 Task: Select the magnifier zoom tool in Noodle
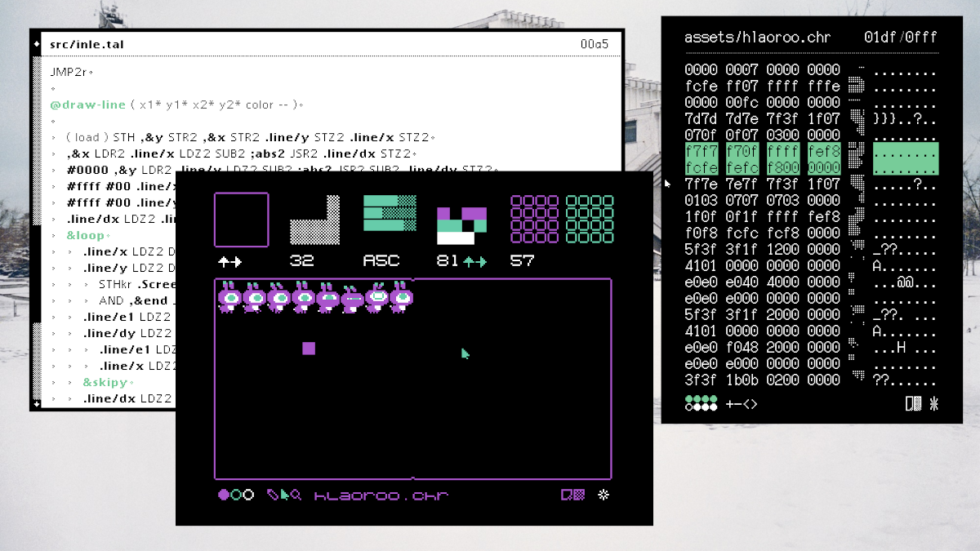pyautogui.click(x=294, y=494)
